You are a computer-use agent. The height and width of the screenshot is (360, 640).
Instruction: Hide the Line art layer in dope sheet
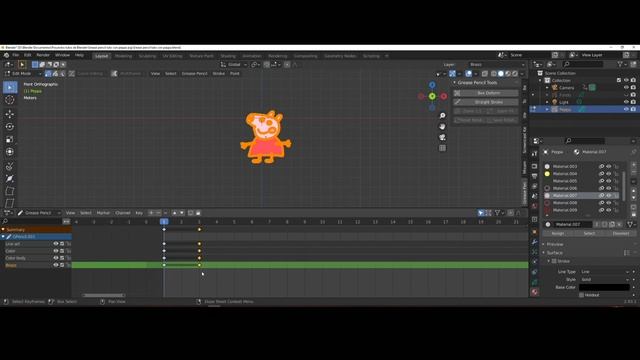pyautogui.click(x=56, y=244)
